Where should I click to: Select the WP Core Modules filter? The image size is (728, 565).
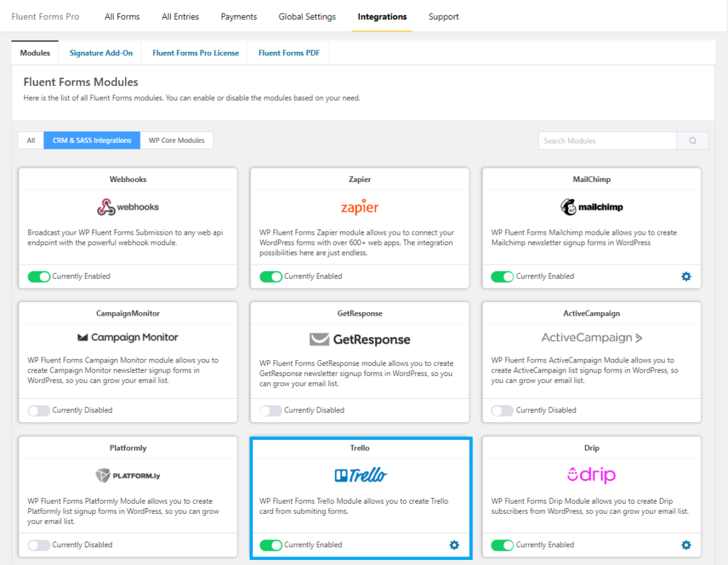click(176, 140)
